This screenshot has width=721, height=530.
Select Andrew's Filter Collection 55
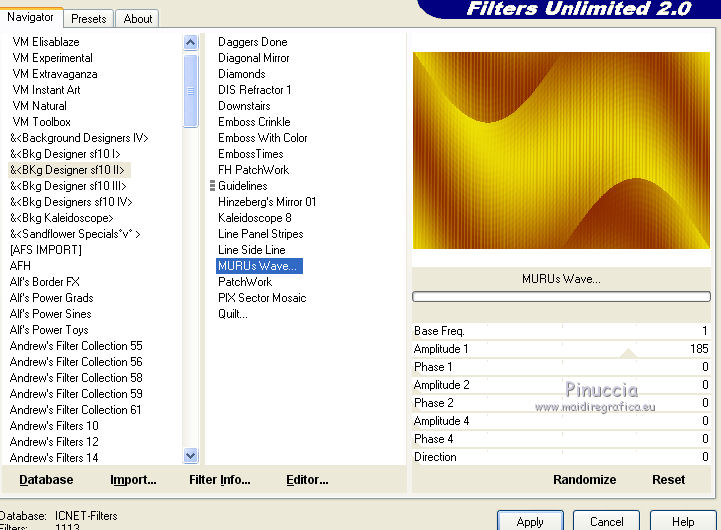coord(76,346)
